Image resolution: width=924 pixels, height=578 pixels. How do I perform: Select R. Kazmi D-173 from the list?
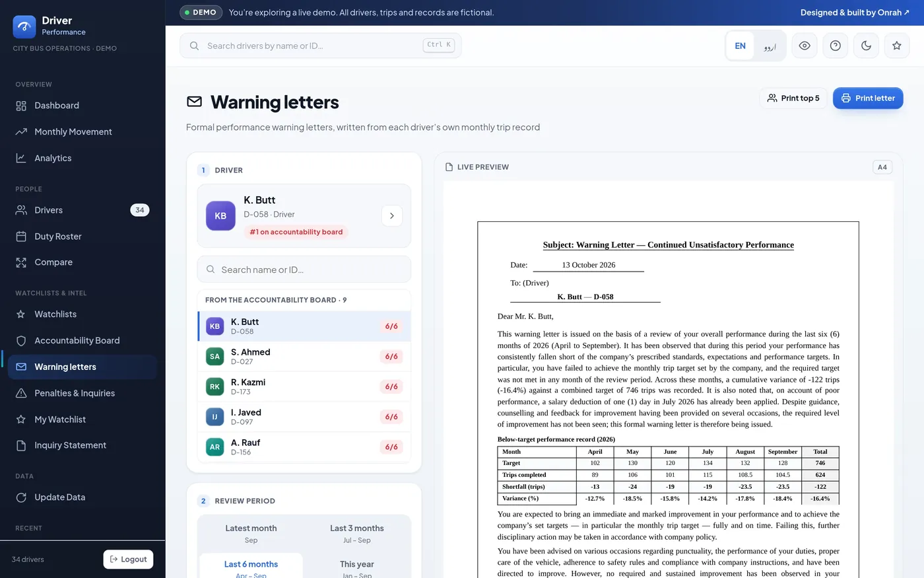tap(304, 386)
